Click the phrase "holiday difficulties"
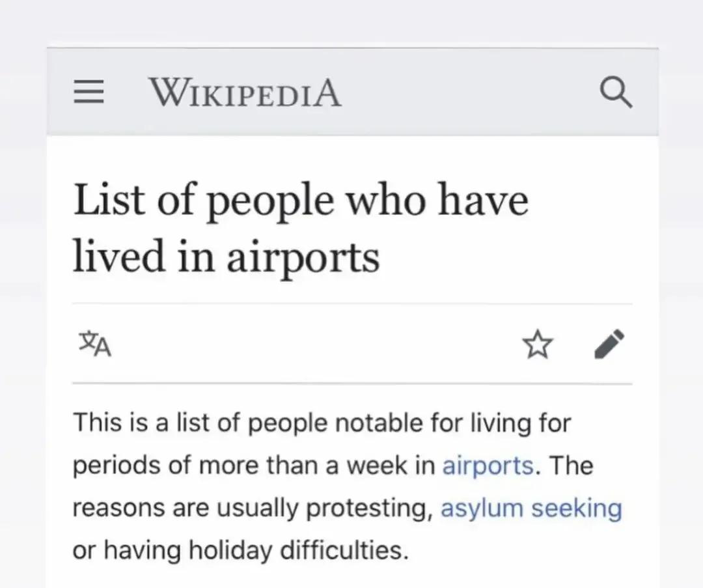 pos(299,550)
